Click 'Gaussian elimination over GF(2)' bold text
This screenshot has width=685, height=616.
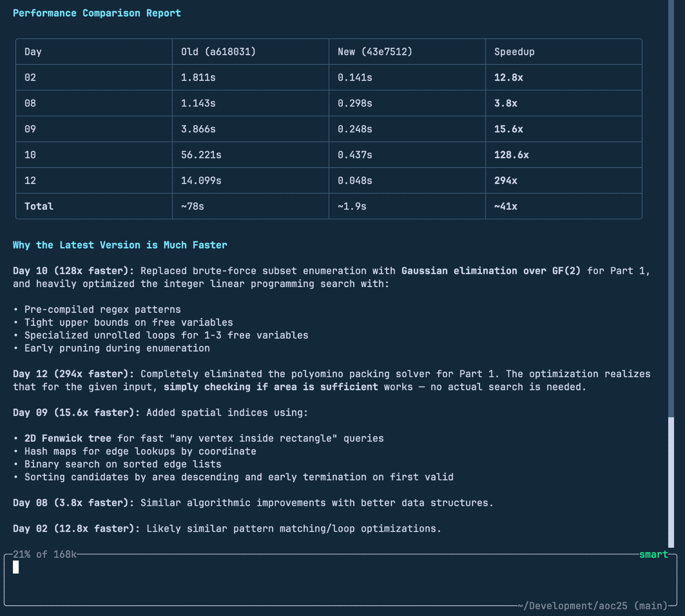click(491, 271)
